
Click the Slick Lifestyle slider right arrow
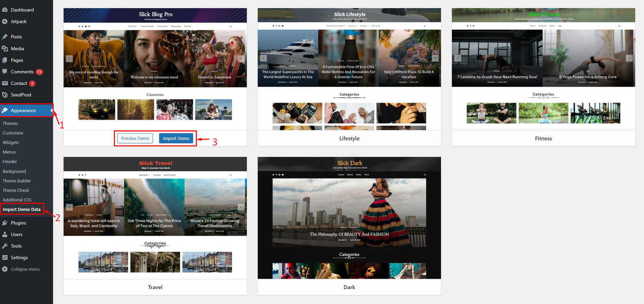click(x=435, y=58)
